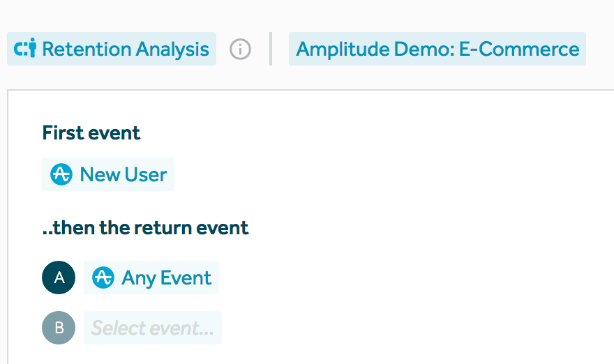Click the 'New User' text label
Image resolution: width=614 pixels, height=364 pixels.
pos(123,174)
